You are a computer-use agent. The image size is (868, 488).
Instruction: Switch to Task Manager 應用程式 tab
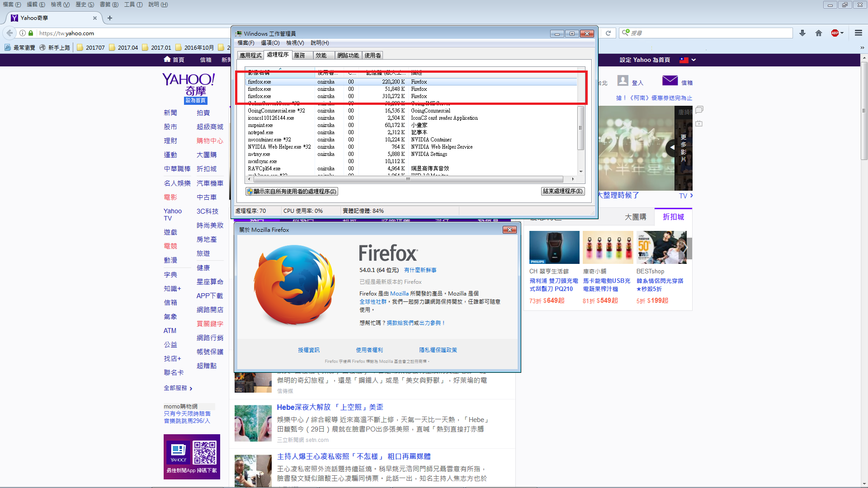(250, 55)
